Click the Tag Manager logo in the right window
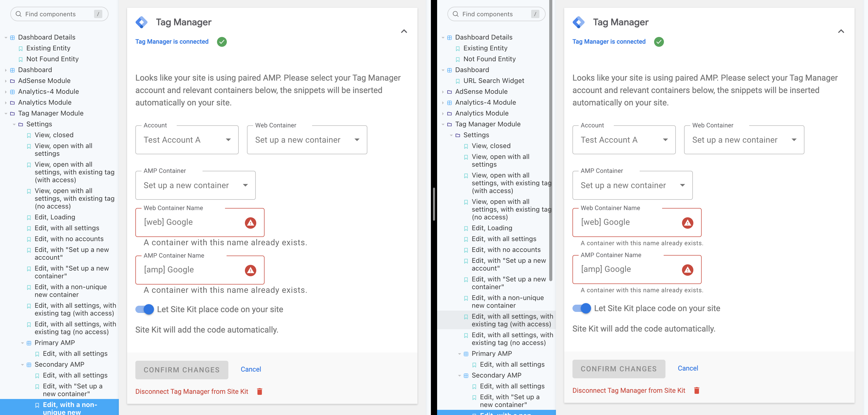 579,22
